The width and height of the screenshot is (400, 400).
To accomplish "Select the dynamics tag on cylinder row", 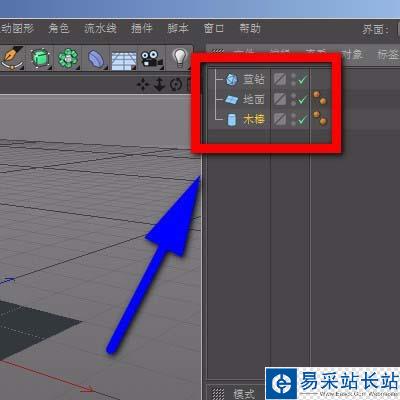I will [x=320, y=119].
